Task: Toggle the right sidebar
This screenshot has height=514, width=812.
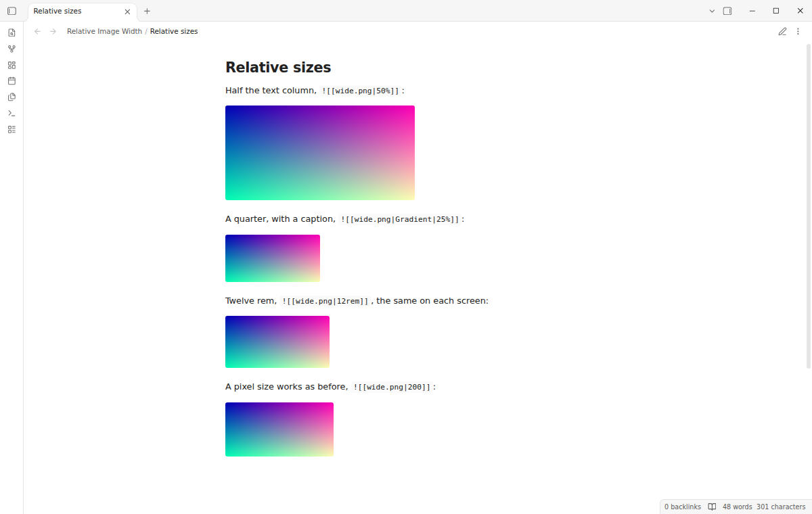Action: coord(727,11)
